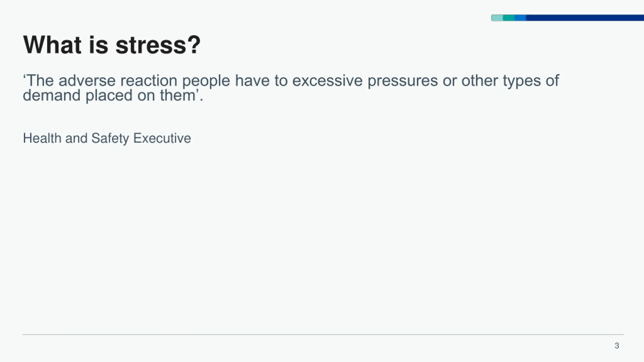Viewport: 644px width, 362px height.
Task: Click the word 'stress?' in the heading
Action: coord(158,45)
